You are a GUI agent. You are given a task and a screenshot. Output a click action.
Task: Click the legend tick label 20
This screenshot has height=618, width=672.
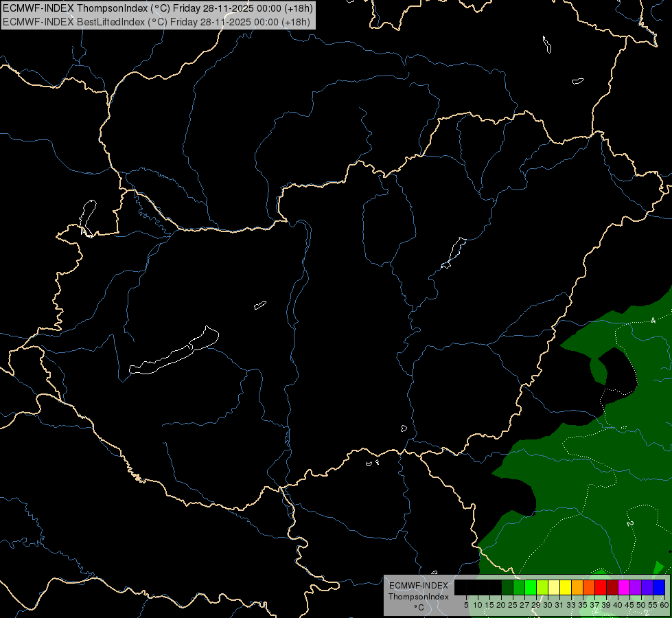pos(501,605)
